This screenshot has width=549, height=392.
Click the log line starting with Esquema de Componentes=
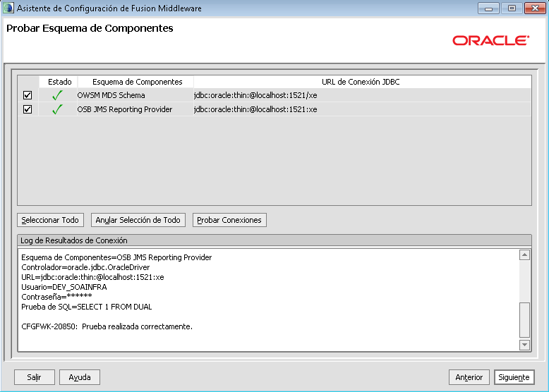(116, 258)
